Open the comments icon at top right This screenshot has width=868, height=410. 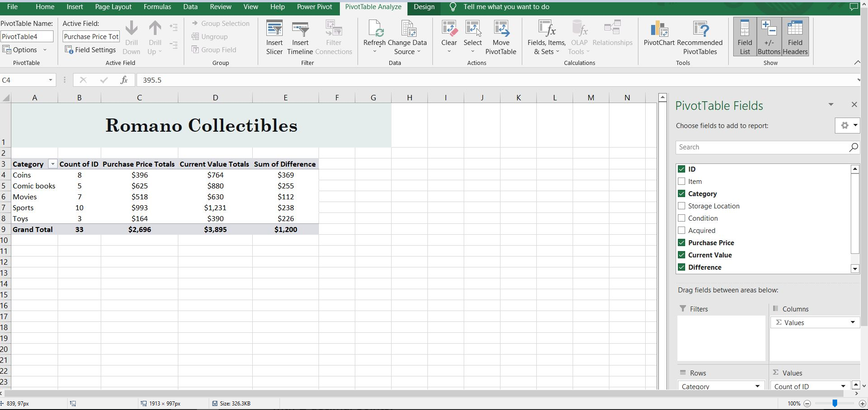(854, 7)
